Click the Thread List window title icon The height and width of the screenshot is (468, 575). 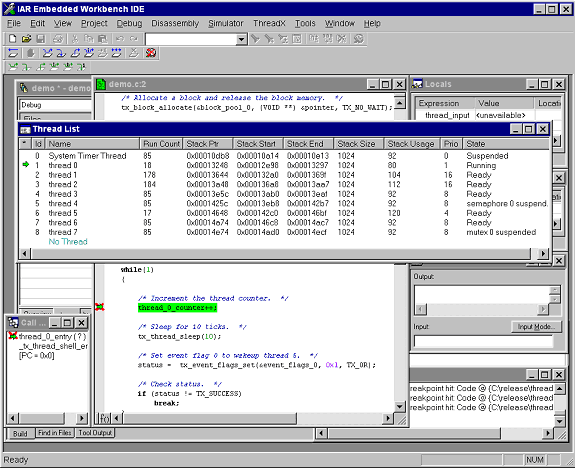tap(25, 129)
